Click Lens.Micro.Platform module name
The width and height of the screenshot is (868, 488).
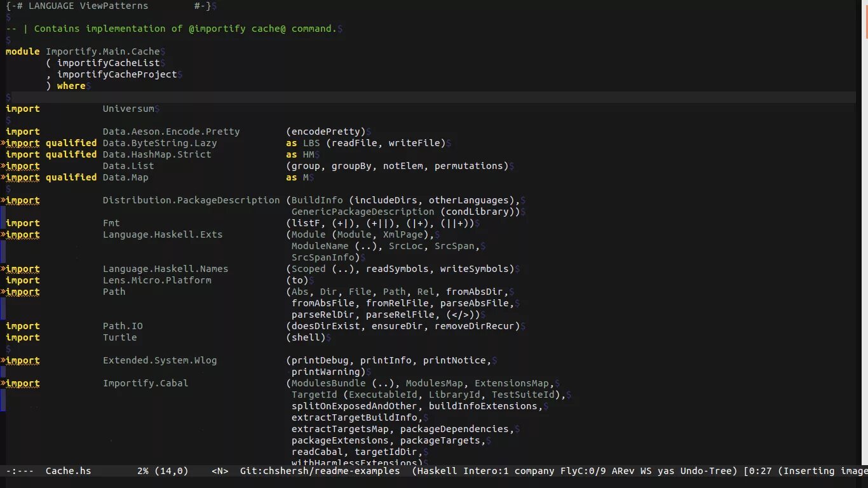click(x=157, y=280)
